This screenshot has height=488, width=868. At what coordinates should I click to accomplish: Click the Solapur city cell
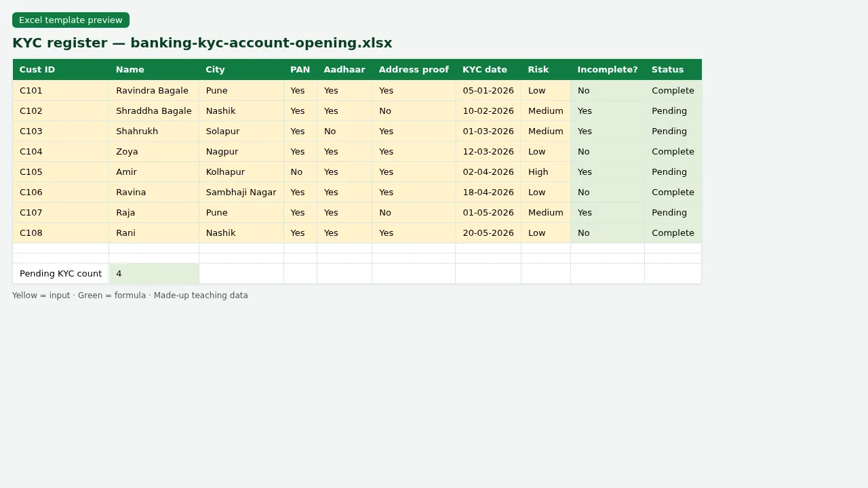(241, 131)
